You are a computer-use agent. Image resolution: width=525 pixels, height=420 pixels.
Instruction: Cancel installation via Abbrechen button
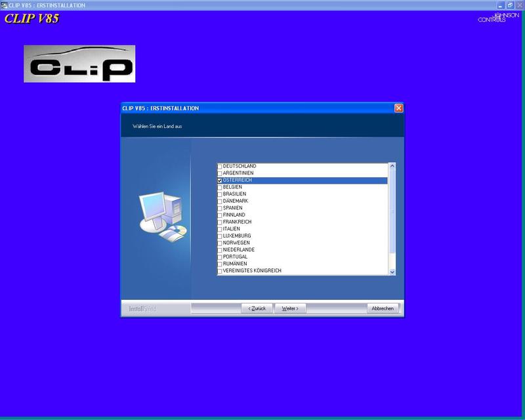click(x=383, y=308)
